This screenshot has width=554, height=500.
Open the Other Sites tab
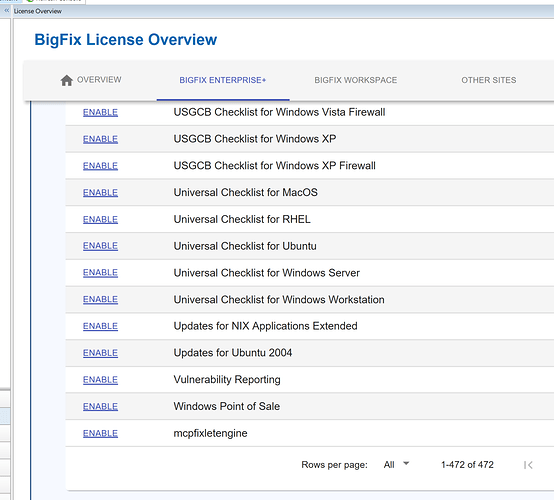[489, 80]
